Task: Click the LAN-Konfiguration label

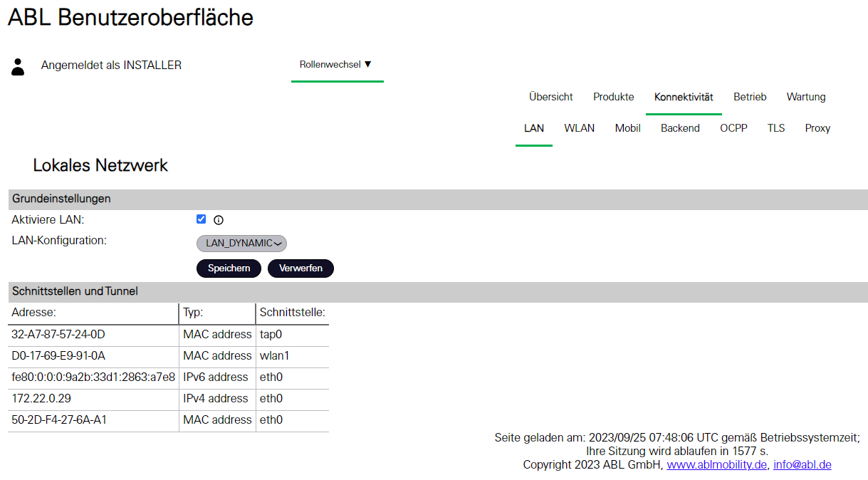Action: coord(59,241)
